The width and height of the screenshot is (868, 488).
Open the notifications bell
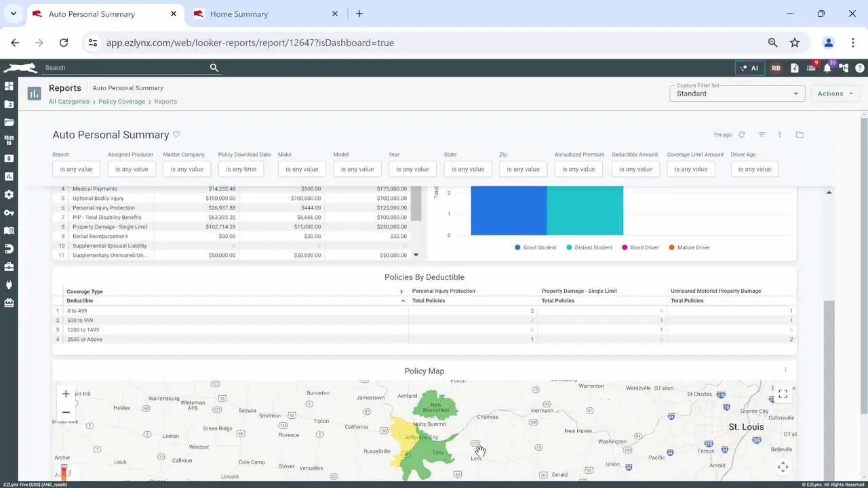[x=827, y=68]
